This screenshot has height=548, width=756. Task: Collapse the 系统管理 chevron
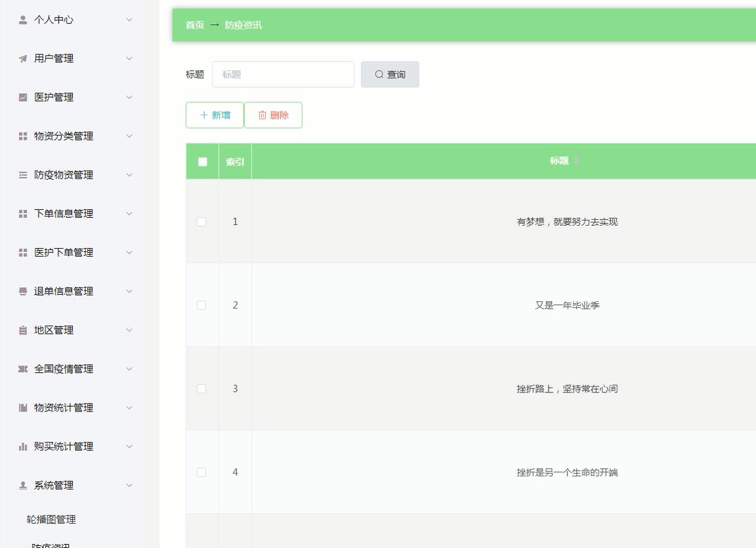coord(129,486)
